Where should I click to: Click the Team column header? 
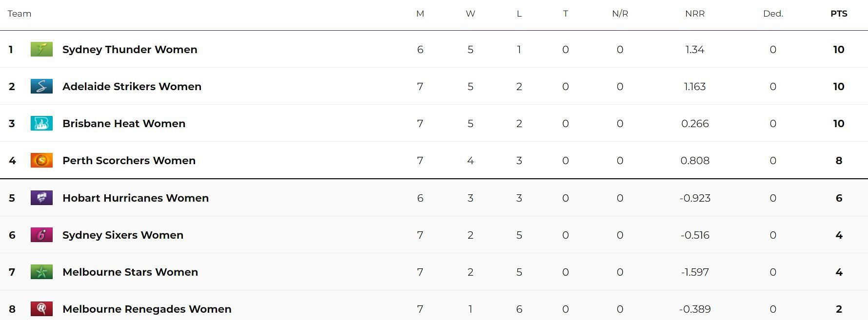tap(20, 14)
